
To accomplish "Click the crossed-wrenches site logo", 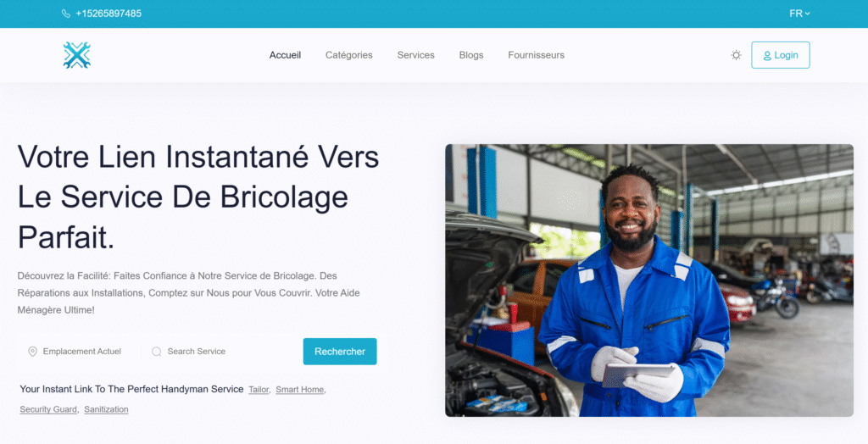I will [x=77, y=55].
